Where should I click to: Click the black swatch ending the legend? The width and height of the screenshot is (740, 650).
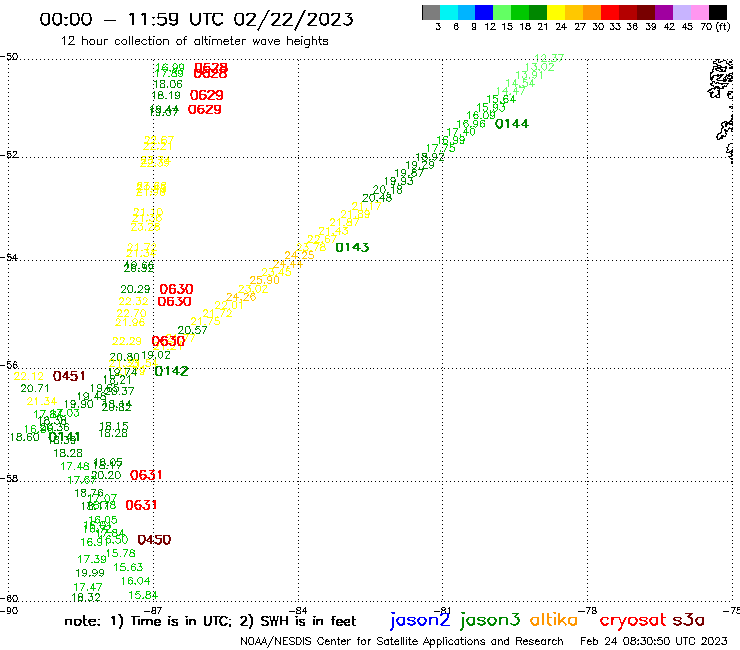pos(717,12)
